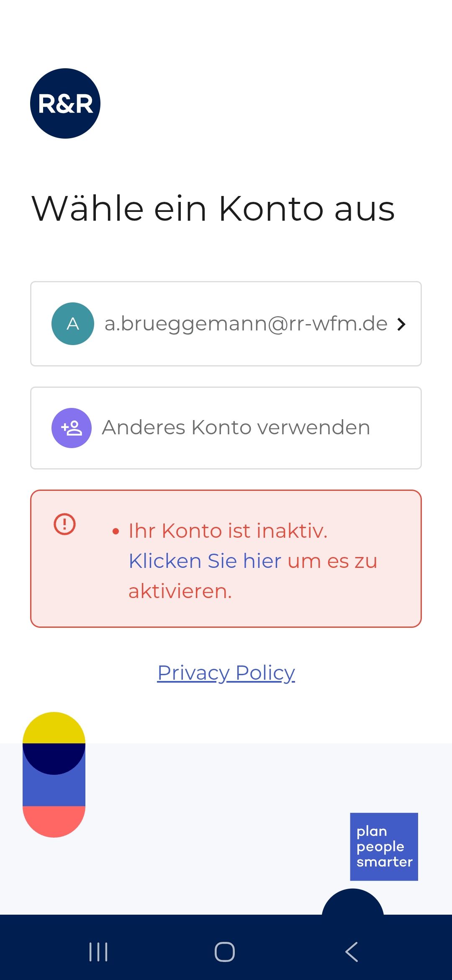Tap the Android back arrow icon
The height and width of the screenshot is (980, 452).
tap(352, 952)
